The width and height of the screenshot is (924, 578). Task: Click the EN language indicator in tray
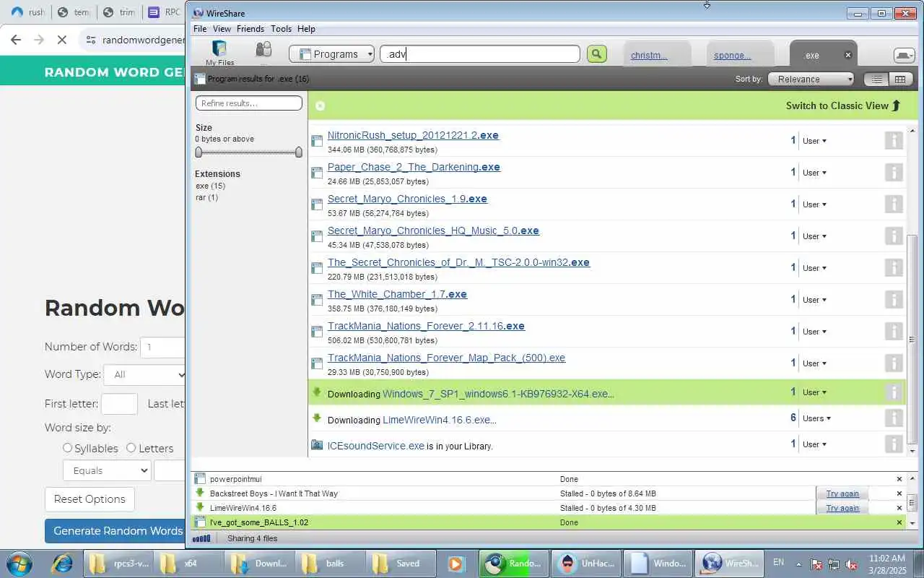tap(778, 562)
